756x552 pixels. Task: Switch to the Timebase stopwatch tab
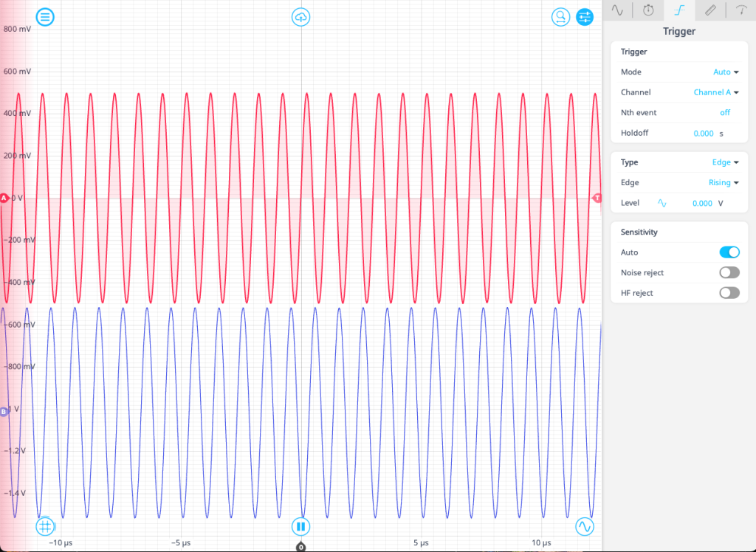point(648,10)
